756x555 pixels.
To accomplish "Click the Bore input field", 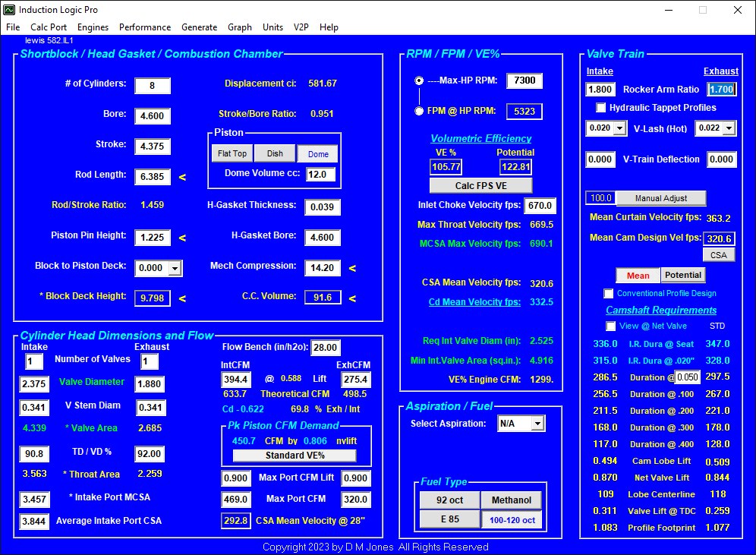I will (153, 115).
